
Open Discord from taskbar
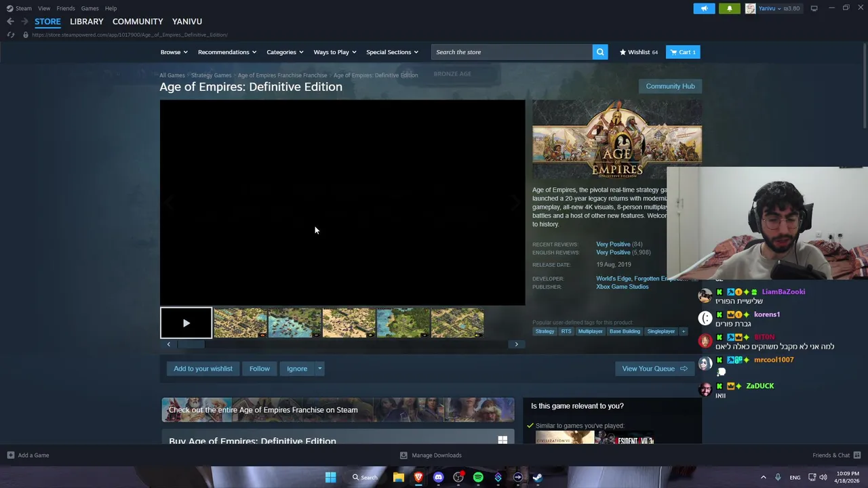pos(438,477)
